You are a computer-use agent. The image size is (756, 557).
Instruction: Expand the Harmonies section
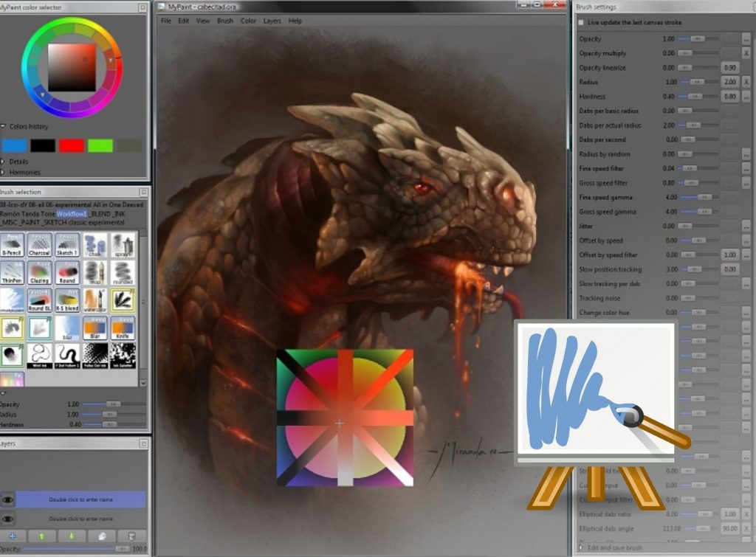pos(4,172)
